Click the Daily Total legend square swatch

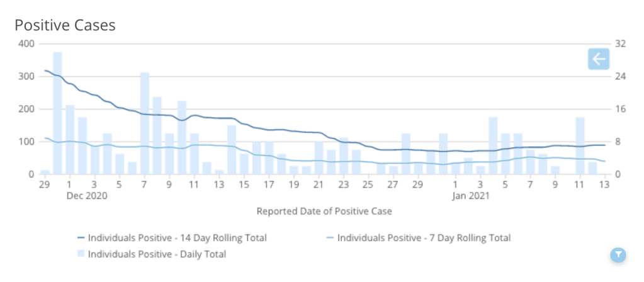click(81, 254)
